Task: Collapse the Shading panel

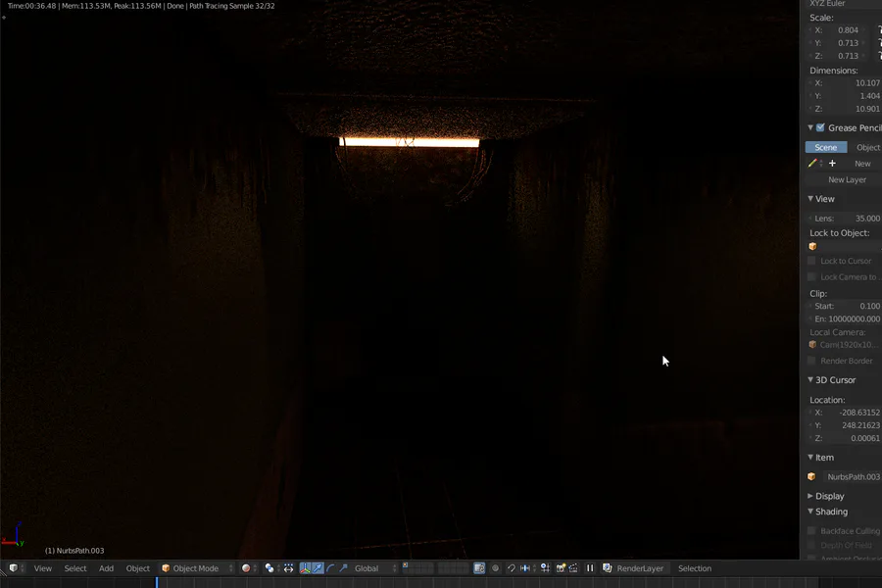Action: pos(810,512)
